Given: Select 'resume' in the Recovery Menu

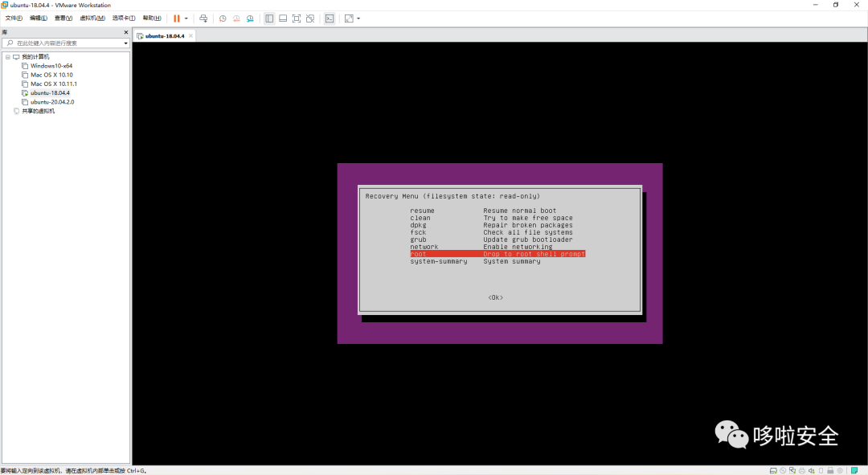Looking at the screenshot, I should tap(423, 211).
